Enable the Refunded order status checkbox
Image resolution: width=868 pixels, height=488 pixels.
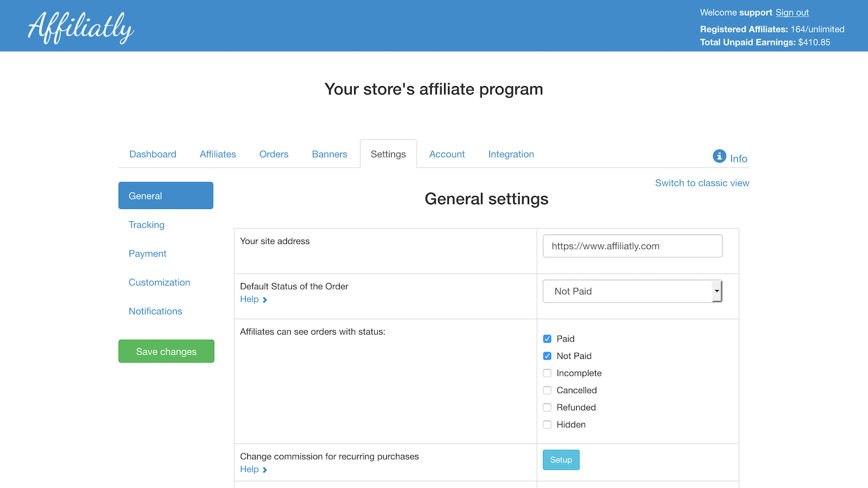547,407
